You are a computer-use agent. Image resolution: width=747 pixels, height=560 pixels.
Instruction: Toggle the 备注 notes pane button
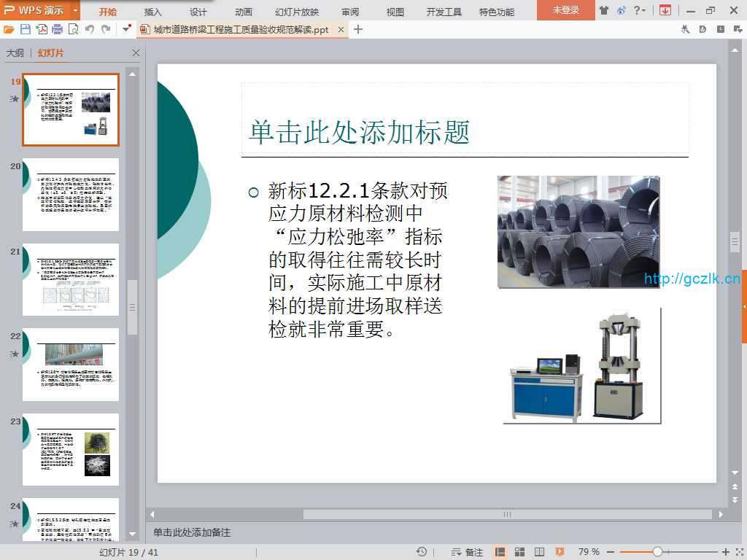(468, 552)
